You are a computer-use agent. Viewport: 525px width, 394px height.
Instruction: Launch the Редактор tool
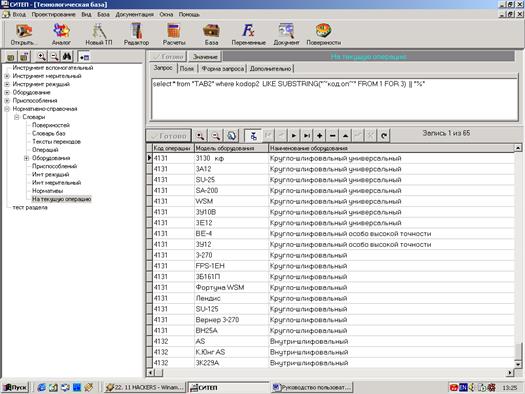pyautogui.click(x=136, y=34)
